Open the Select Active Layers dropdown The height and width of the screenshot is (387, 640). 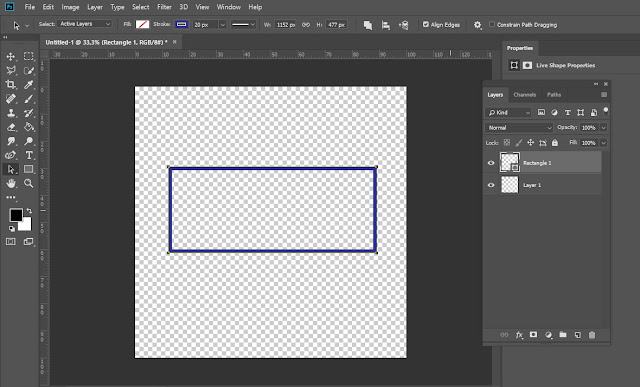click(84, 24)
